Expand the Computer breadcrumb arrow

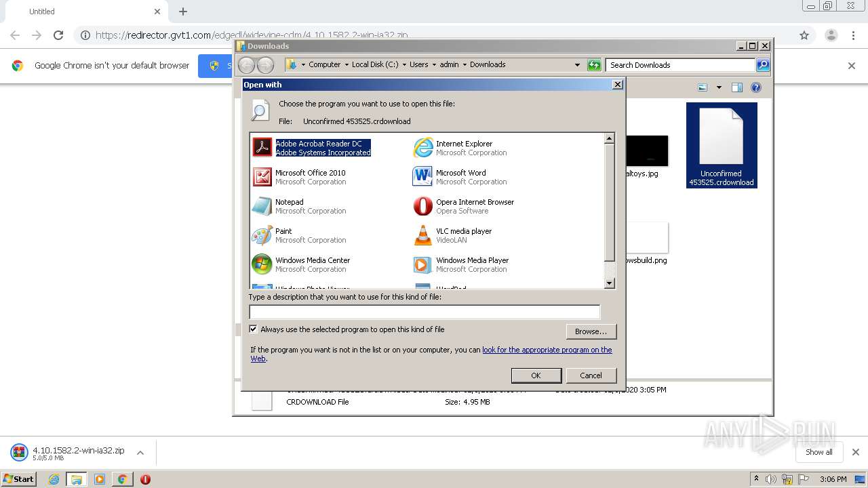[x=346, y=65]
